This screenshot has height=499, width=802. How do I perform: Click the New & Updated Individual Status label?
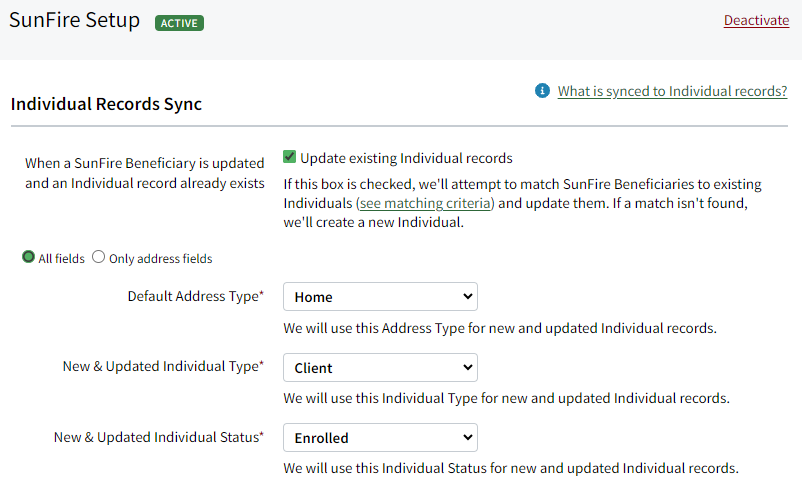[x=159, y=438]
